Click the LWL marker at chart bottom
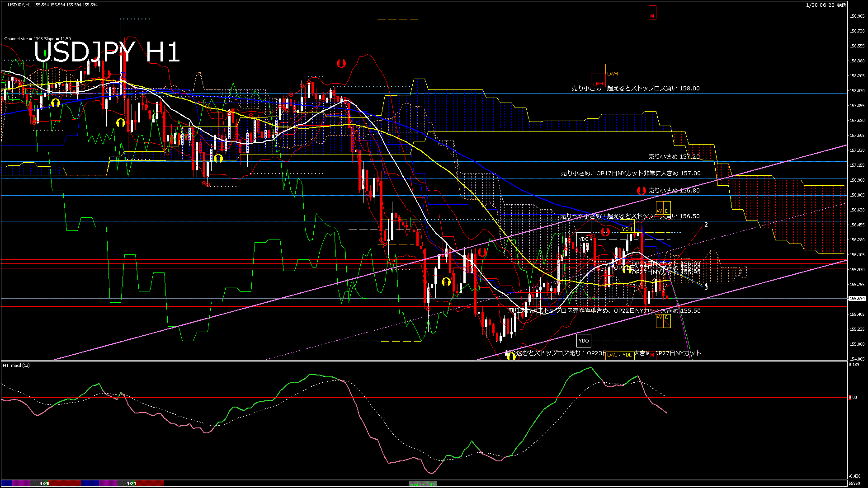This screenshot has width=868, height=488. coord(612,355)
